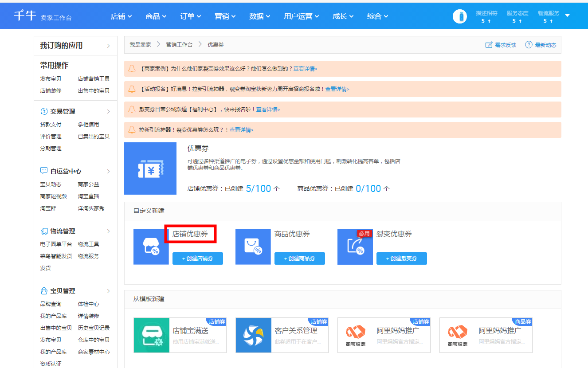
Task: Open 发布宝贝 under 常用操作
Action: click(51, 79)
